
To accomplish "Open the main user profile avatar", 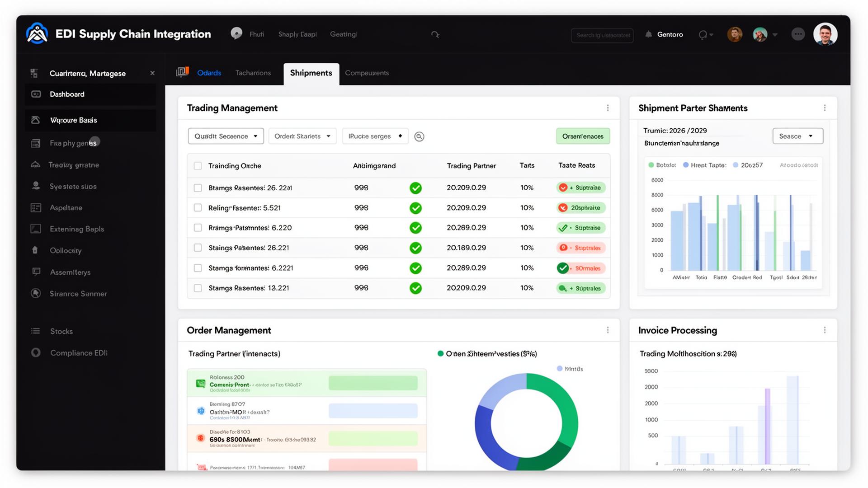I will coord(825,34).
